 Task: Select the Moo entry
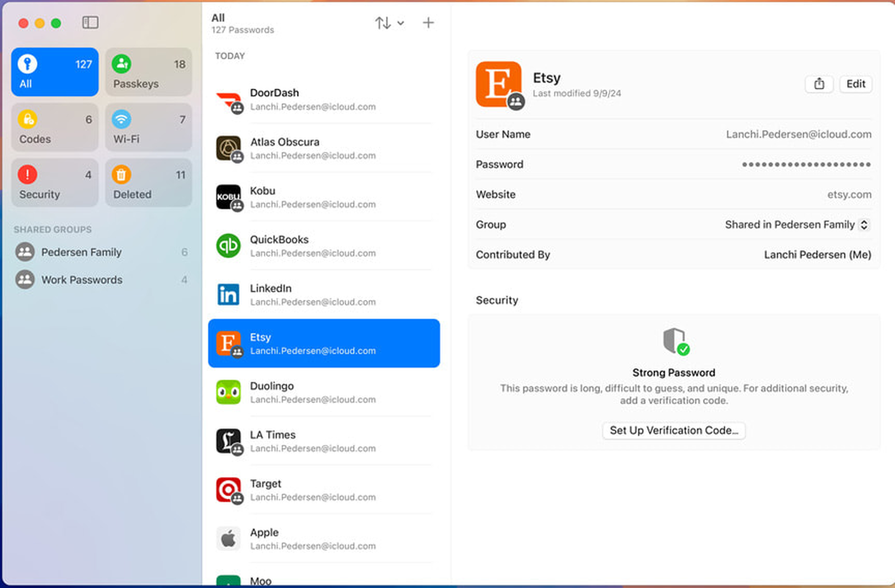pos(324,576)
